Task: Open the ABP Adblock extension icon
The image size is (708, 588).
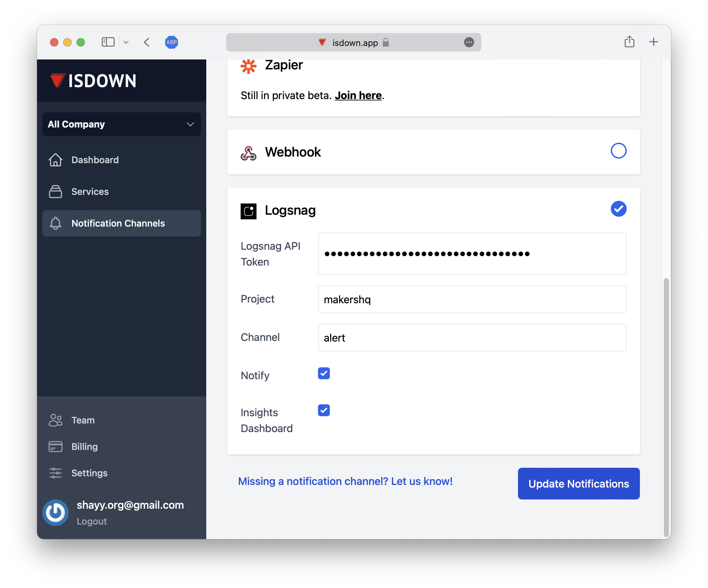Action: click(x=171, y=42)
